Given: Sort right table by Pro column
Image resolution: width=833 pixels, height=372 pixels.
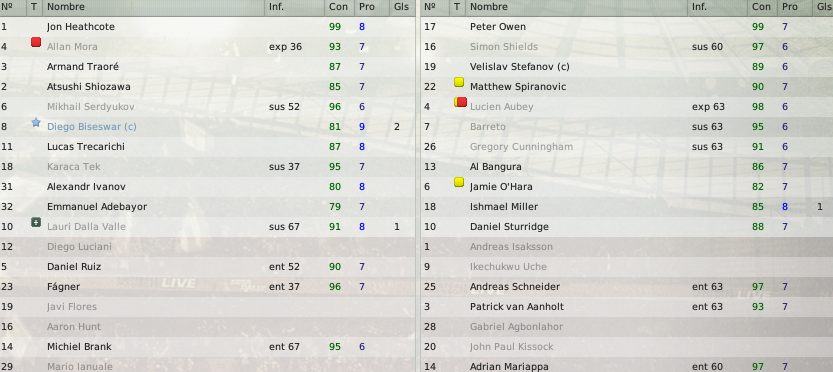Looking at the screenshot, I should click(792, 7).
